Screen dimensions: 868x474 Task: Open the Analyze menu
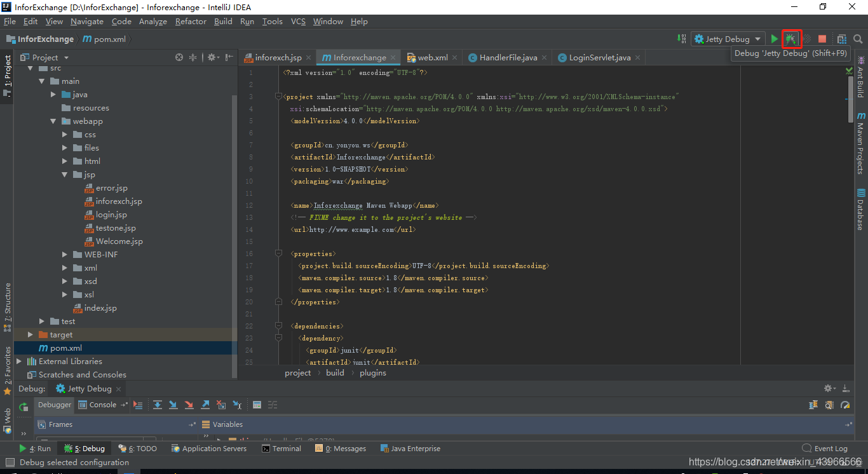pyautogui.click(x=153, y=22)
